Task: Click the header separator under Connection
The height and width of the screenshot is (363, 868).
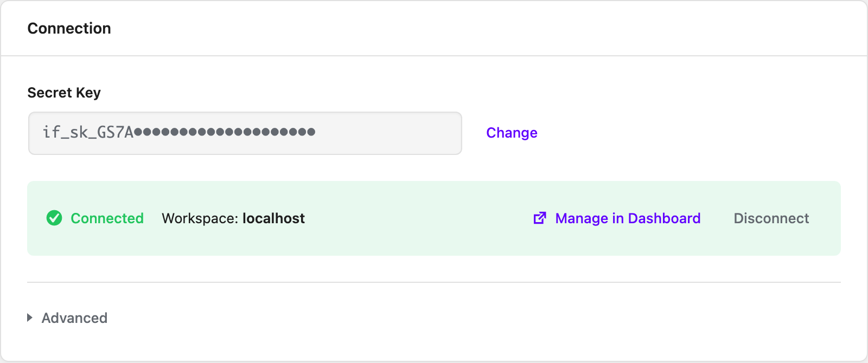Action: [434, 56]
